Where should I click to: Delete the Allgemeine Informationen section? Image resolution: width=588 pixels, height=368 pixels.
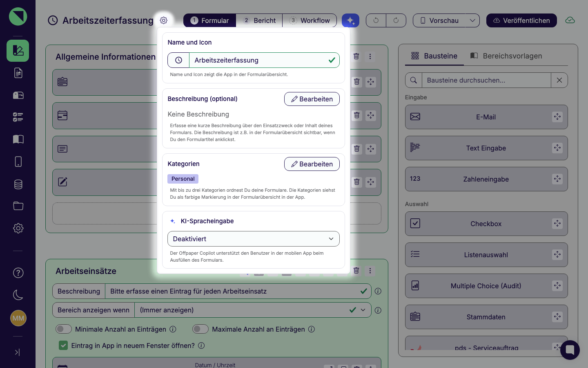coord(356,56)
